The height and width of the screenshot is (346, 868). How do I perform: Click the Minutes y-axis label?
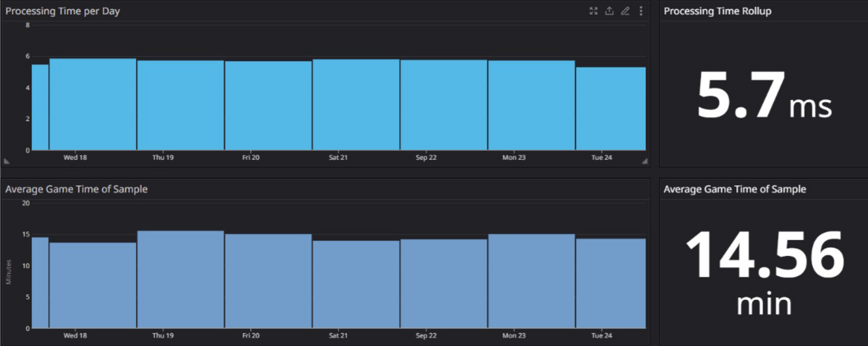coord(9,272)
